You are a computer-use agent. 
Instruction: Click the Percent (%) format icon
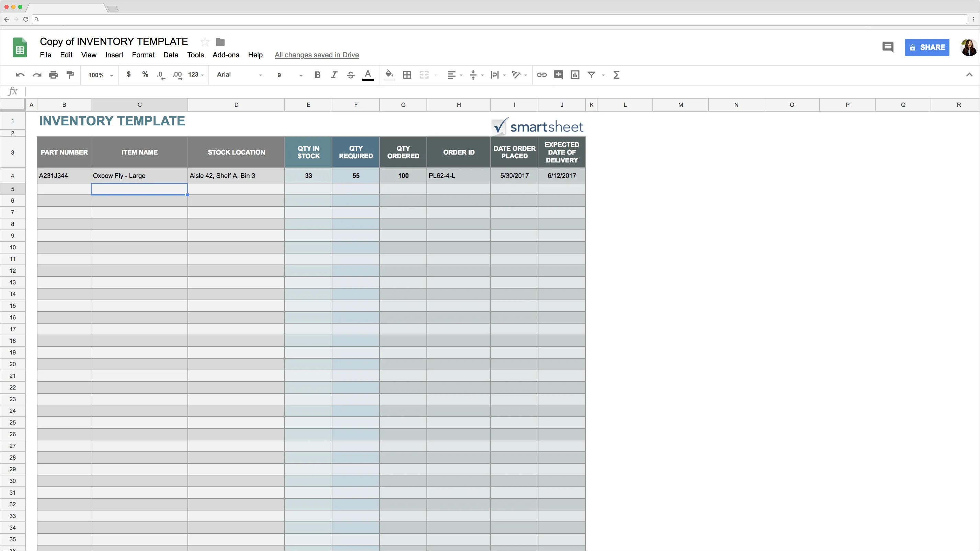click(145, 75)
